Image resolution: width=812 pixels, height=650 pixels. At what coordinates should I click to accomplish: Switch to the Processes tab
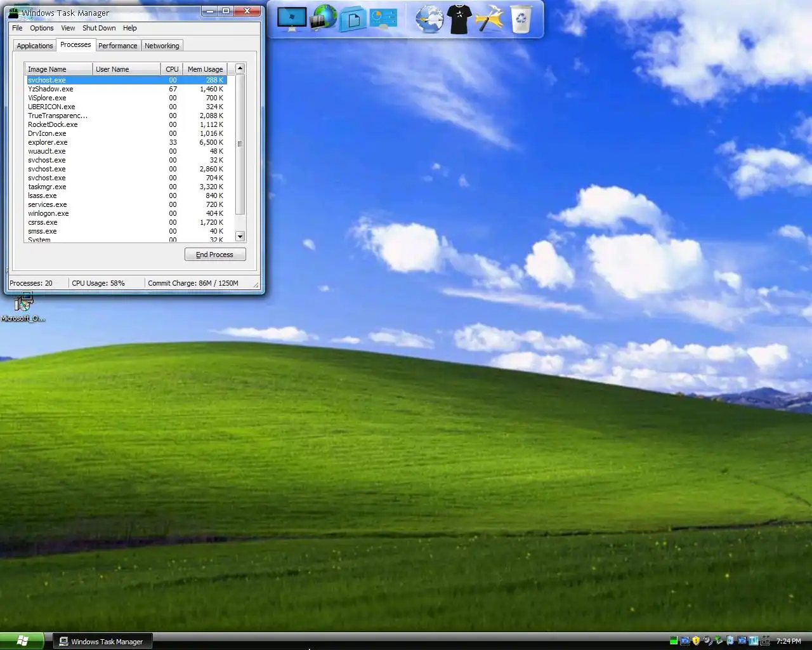75,44
